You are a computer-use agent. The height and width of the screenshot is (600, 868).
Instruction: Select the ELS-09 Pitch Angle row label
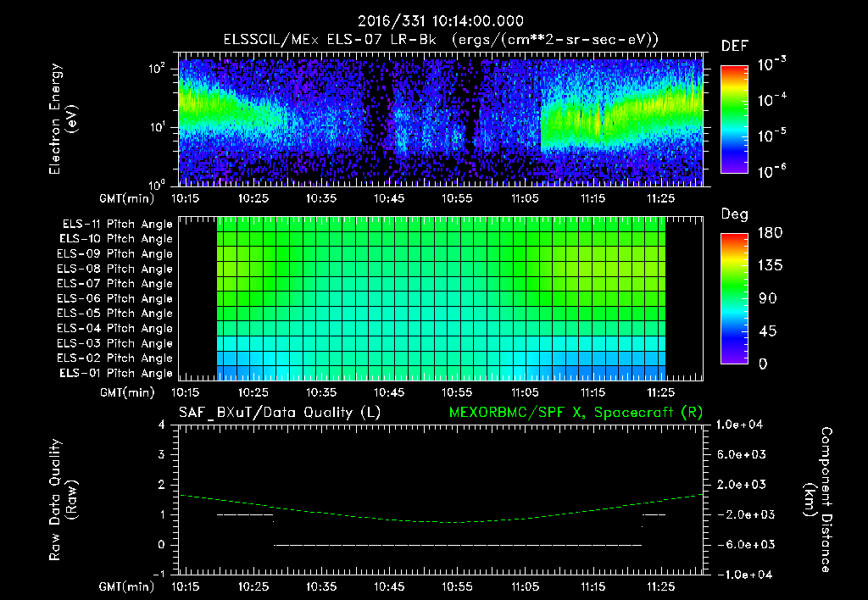(114, 254)
